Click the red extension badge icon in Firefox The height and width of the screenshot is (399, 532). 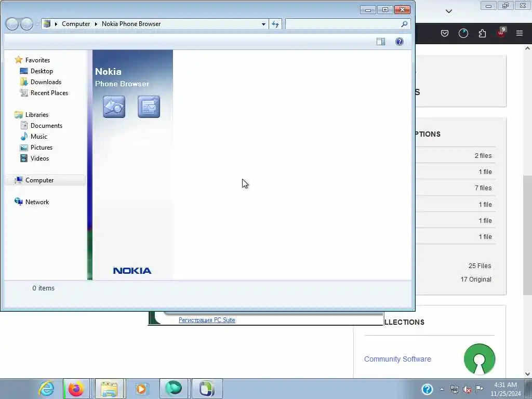[501, 33]
